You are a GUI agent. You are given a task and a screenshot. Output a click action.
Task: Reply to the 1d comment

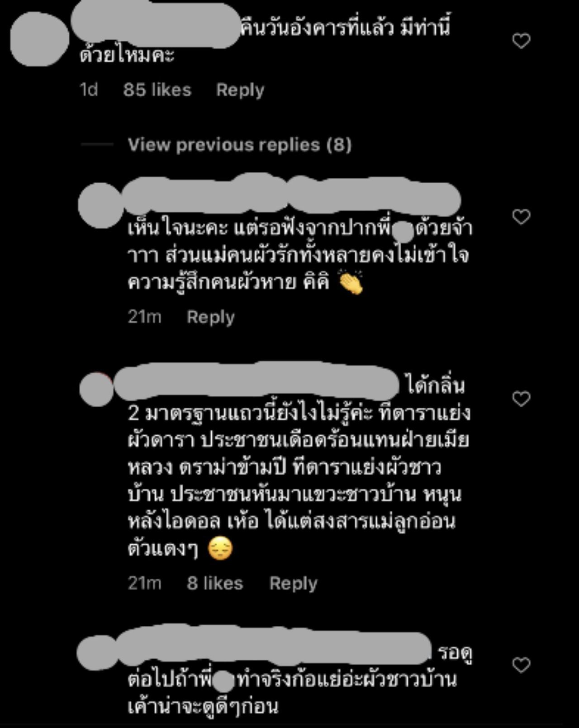(x=240, y=90)
